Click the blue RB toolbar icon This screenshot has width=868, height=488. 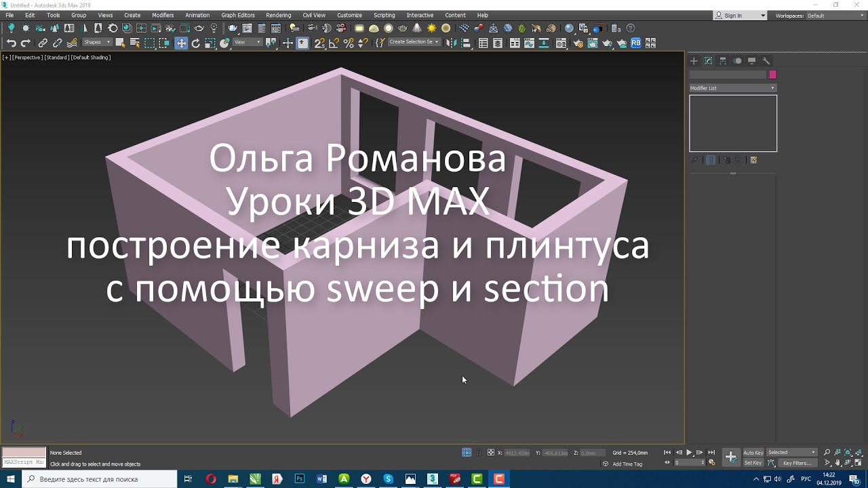[635, 43]
